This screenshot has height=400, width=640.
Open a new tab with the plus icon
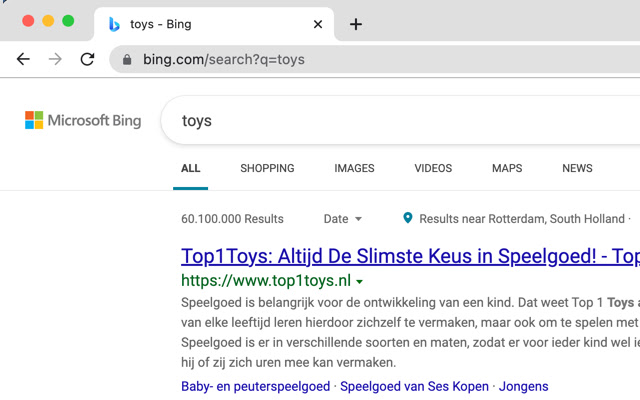coord(356,24)
